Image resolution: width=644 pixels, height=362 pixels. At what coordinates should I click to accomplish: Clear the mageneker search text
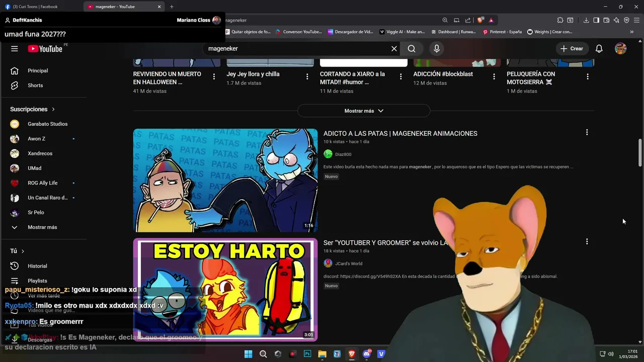click(x=394, y=49)
